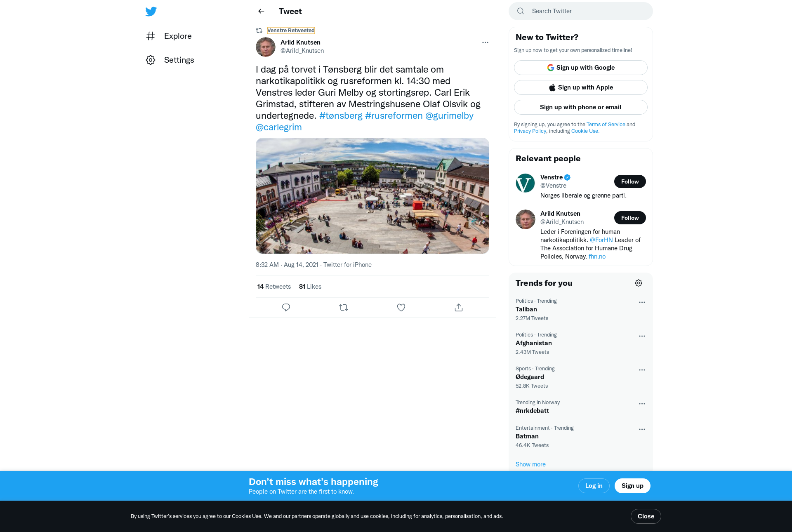Open the Venstre name in Relevant people
The image size is (792, 532).
click(x=552, y=177)
